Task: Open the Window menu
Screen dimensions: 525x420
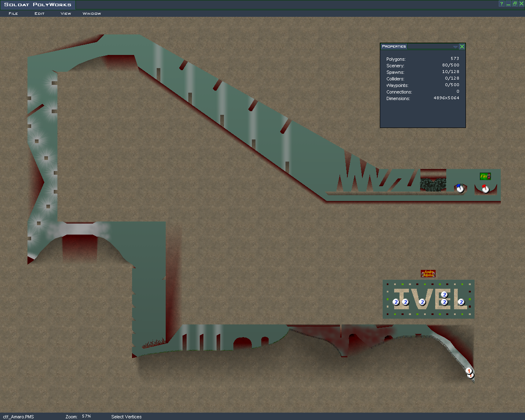Action: coord(91,14)
